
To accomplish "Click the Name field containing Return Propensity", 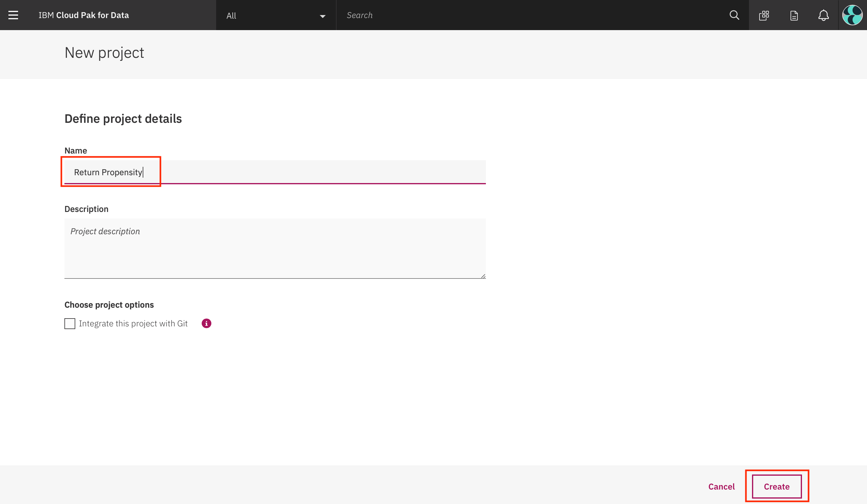I will pyautogui.click(x=275, y=172).
